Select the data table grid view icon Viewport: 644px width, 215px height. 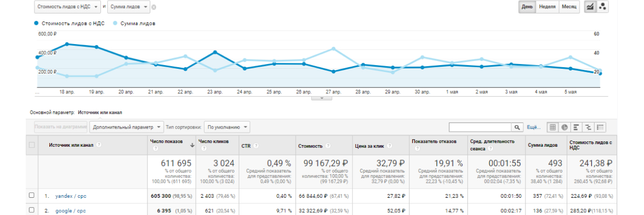pos(552,127)
